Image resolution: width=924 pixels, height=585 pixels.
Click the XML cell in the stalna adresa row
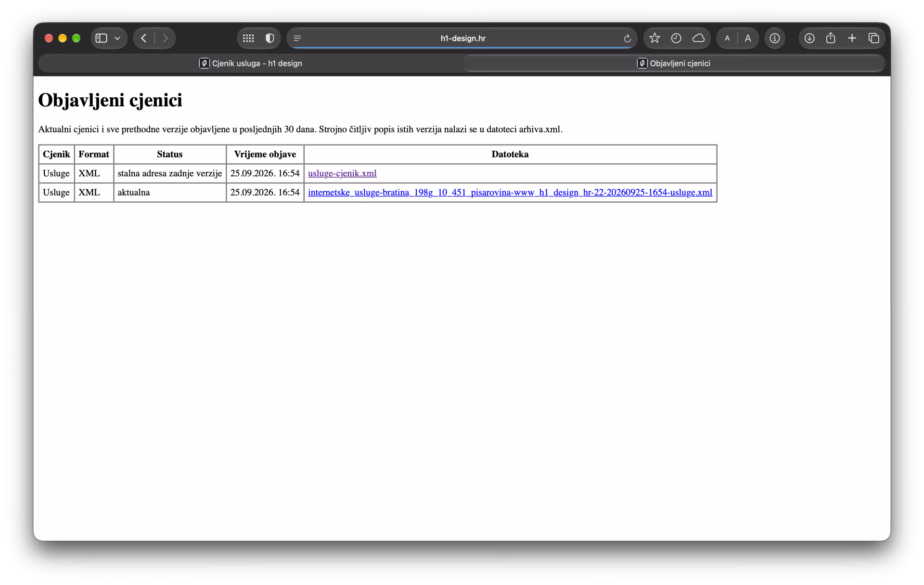click(x=94, y=173)
